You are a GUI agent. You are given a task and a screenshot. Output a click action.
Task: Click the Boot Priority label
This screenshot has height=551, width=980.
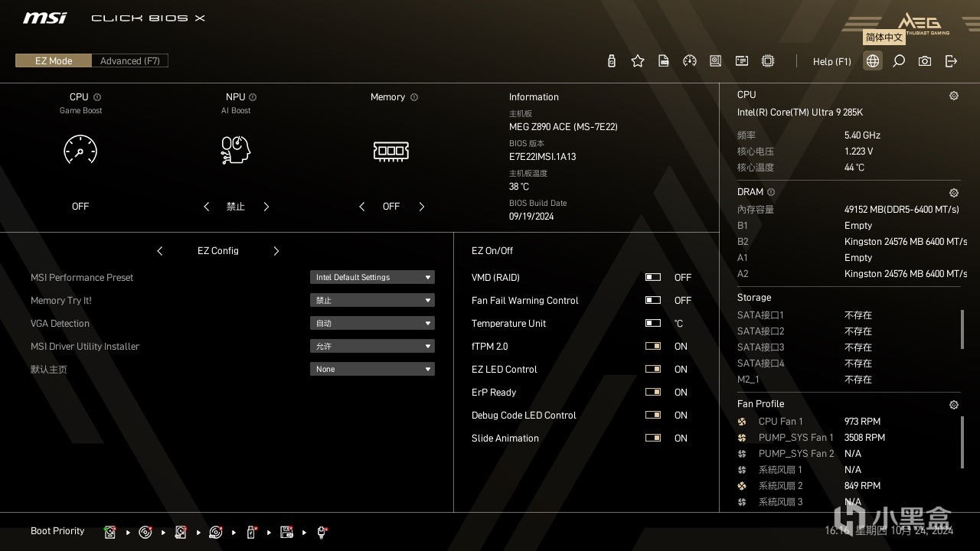tap(57, 531)
